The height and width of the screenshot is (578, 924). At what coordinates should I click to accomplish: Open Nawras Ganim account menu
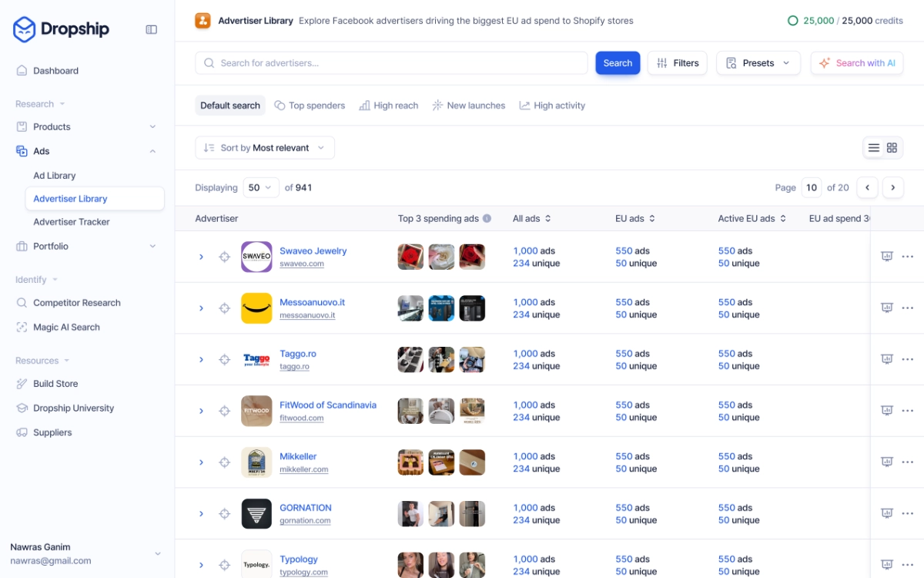coord(86,553)
